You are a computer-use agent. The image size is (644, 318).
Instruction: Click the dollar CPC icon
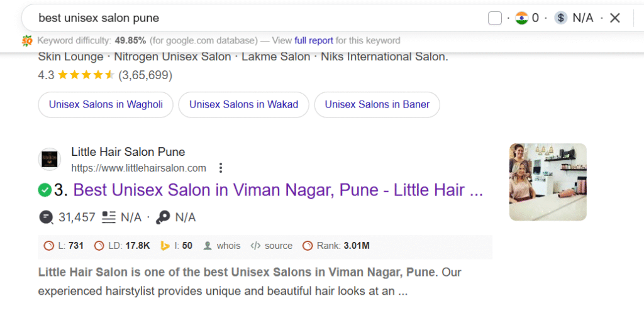pos(560,18)
